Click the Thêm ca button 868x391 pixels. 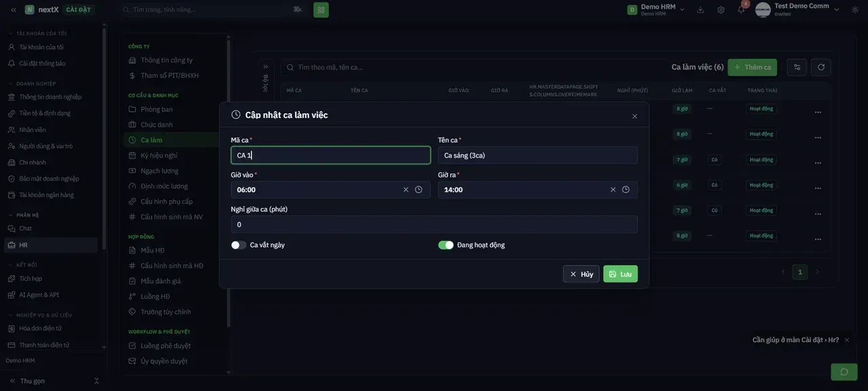click(752, 67)
